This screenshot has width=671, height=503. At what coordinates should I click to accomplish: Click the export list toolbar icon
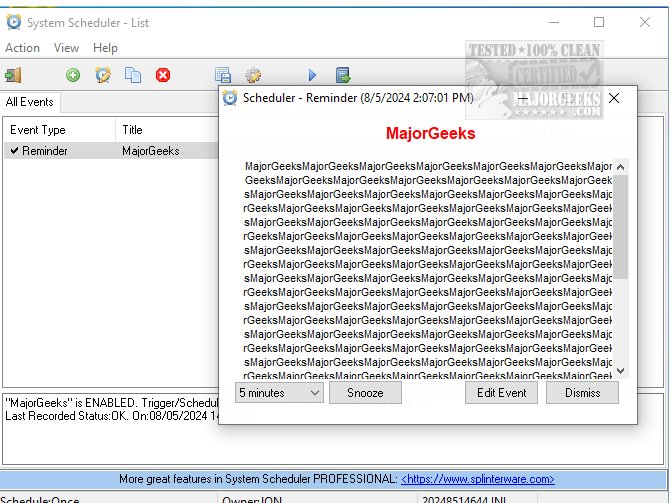point(343,75)
